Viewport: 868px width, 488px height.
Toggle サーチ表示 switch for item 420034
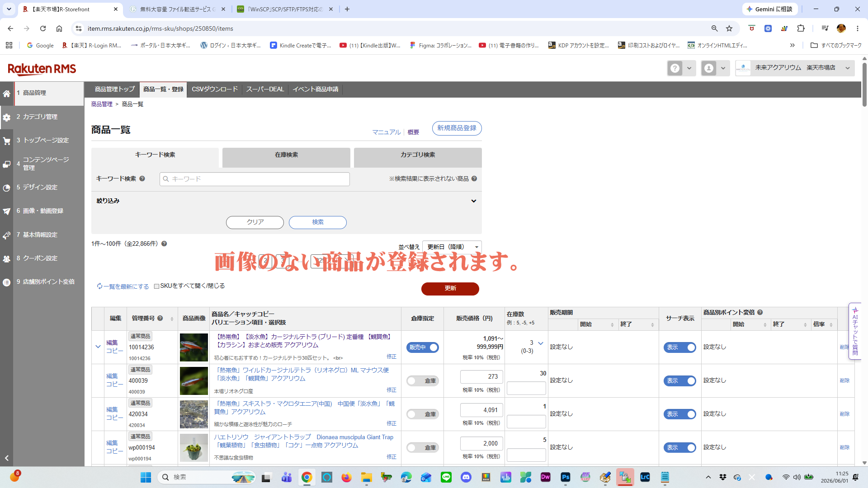click(x=679, y=414)
